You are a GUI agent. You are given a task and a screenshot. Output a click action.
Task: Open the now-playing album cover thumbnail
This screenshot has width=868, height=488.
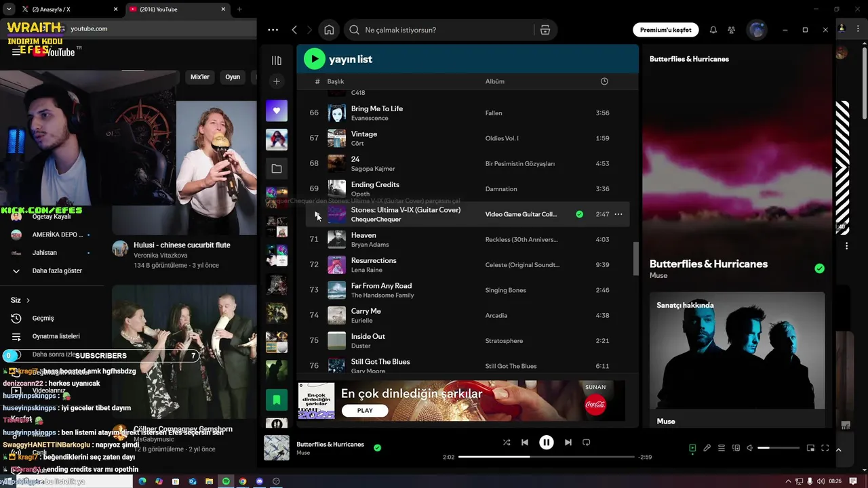pos(277,448)
